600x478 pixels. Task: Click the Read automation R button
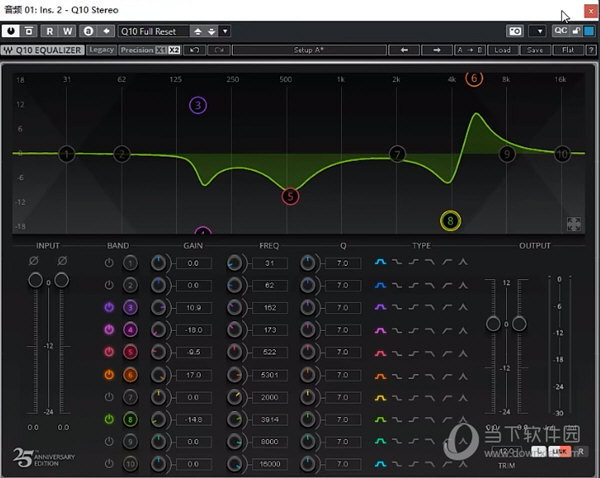point(49,31)
